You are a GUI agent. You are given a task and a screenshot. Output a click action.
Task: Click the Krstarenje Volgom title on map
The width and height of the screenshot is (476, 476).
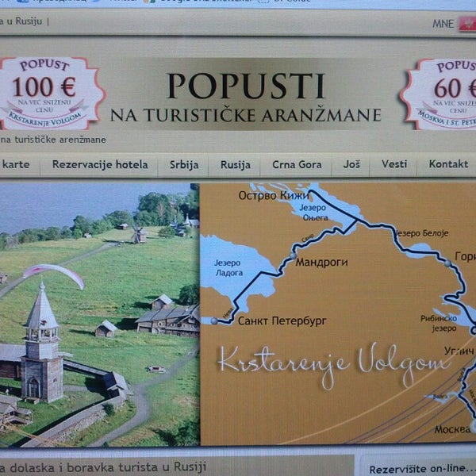(333, 365)
